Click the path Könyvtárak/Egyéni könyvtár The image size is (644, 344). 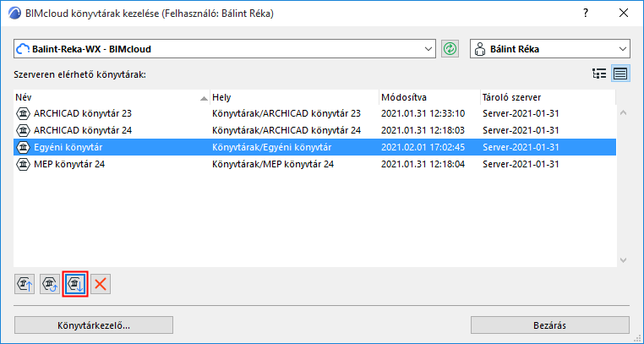(x=271, y=147)
